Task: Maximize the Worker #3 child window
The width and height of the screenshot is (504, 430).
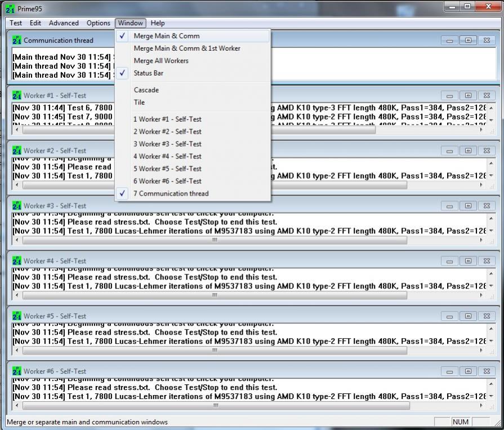Action: click(469, 206)
